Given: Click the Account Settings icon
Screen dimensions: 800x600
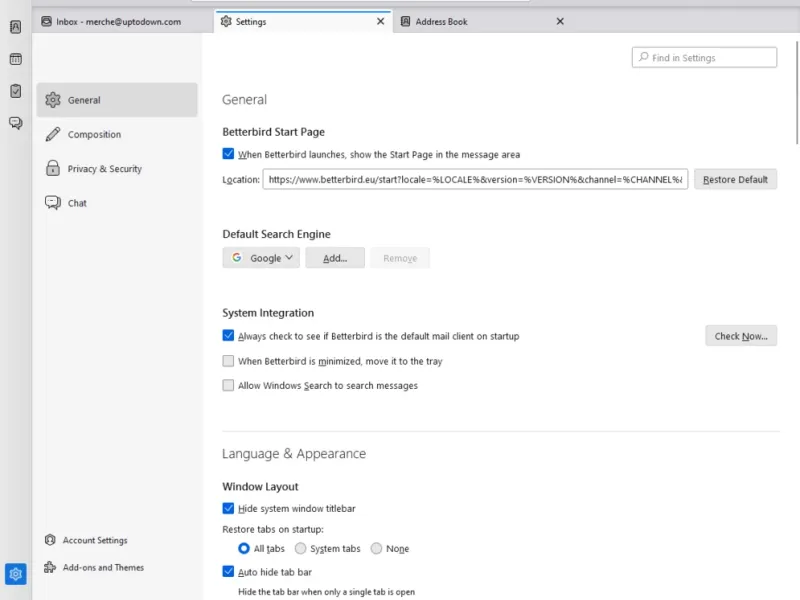Looking at the screenshot, I should (x=50, y=540).
